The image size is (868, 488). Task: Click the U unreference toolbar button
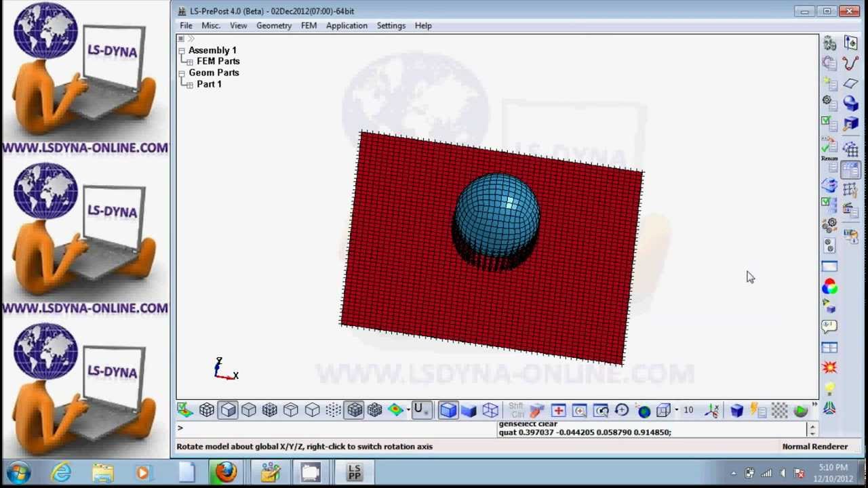click(420, 410)
